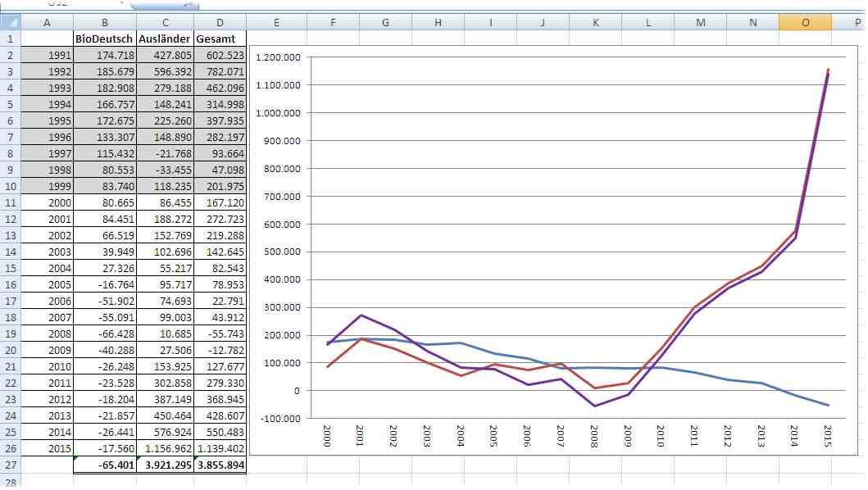Click the 1.200.000 vertical axis label

pyautogui.click(x=278, y=57)
